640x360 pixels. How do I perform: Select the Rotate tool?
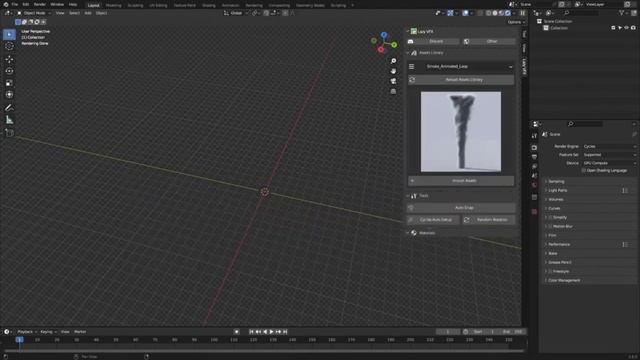click(x=9, y=71)
